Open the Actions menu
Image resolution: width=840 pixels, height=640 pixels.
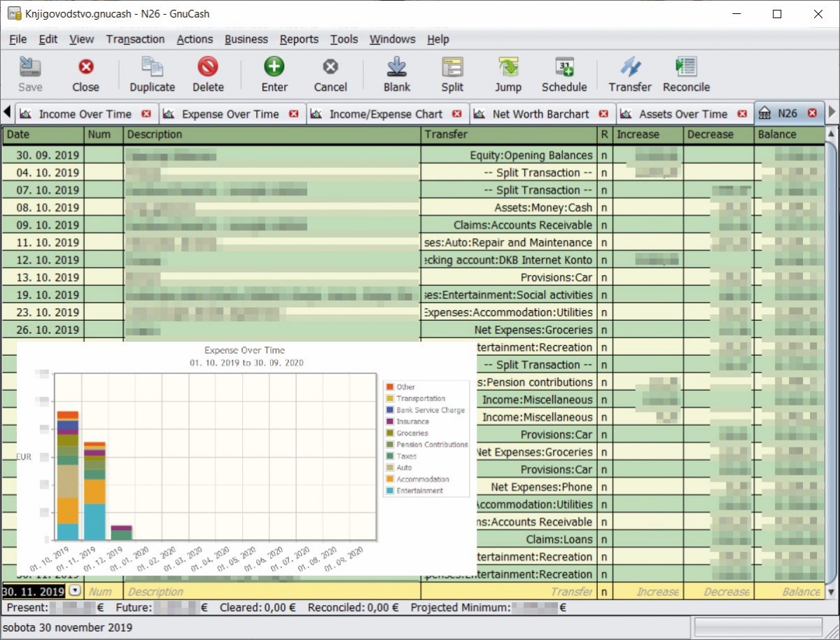(195, 39)
